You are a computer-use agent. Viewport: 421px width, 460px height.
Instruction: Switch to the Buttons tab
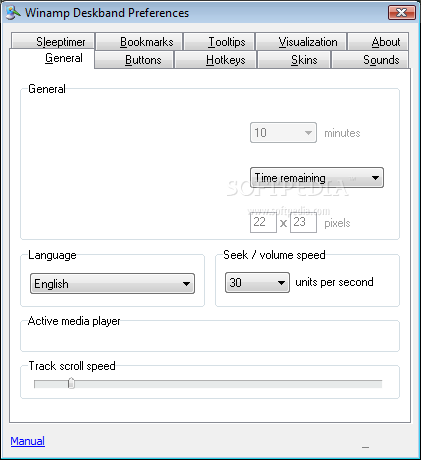point(134,60)
